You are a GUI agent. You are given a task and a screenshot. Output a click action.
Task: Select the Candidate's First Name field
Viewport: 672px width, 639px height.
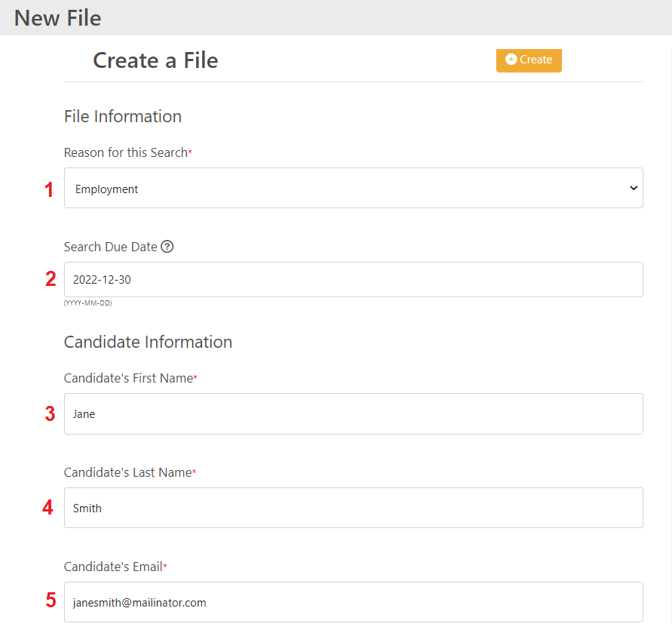354,414
